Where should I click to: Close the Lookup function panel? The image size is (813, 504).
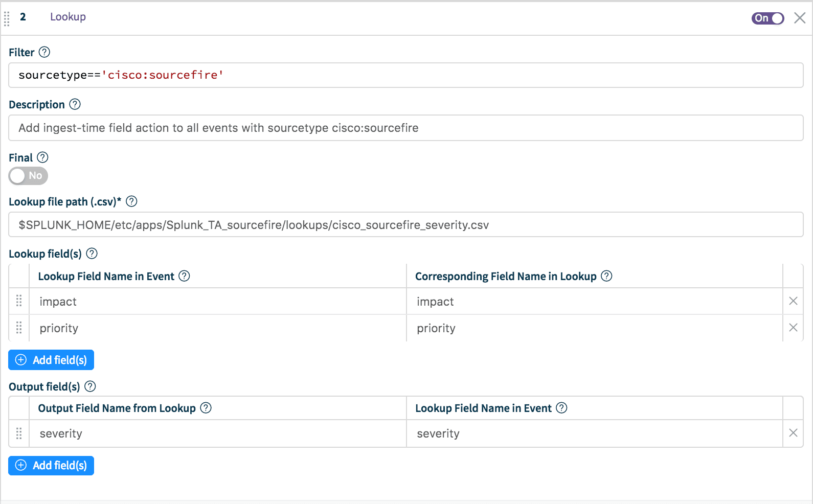tap(800, 18)
